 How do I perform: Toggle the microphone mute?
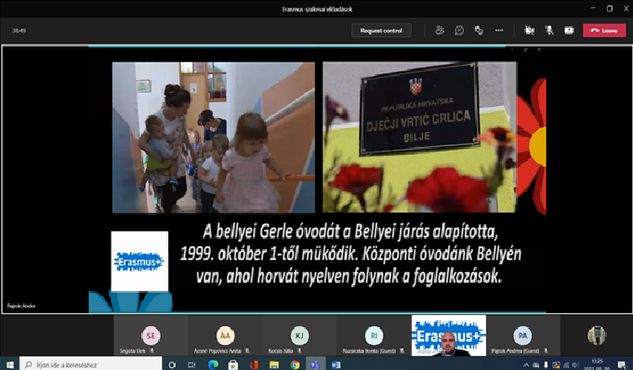[549, 30]
